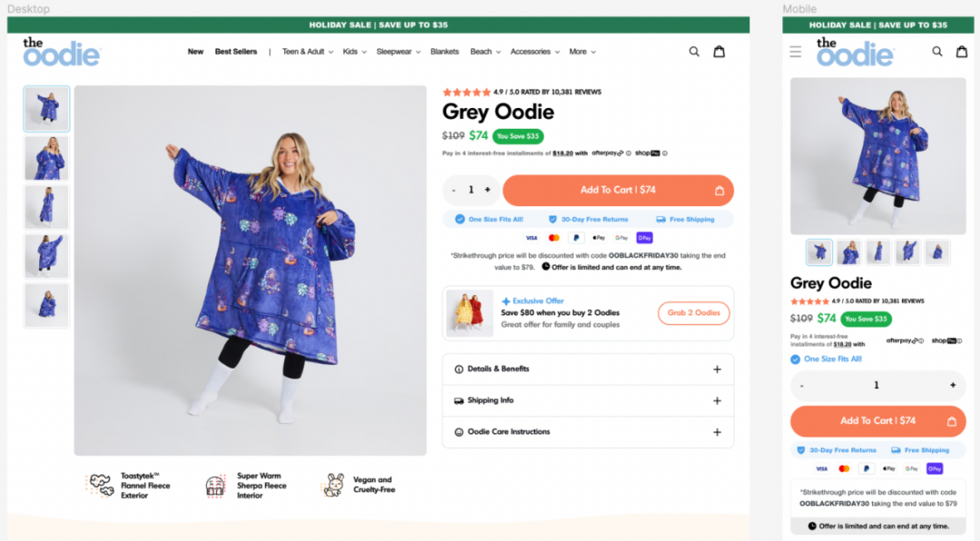980x541 pixels.
Task: Expand the Shipping Info accordion
Action: [x=587, y=401]
